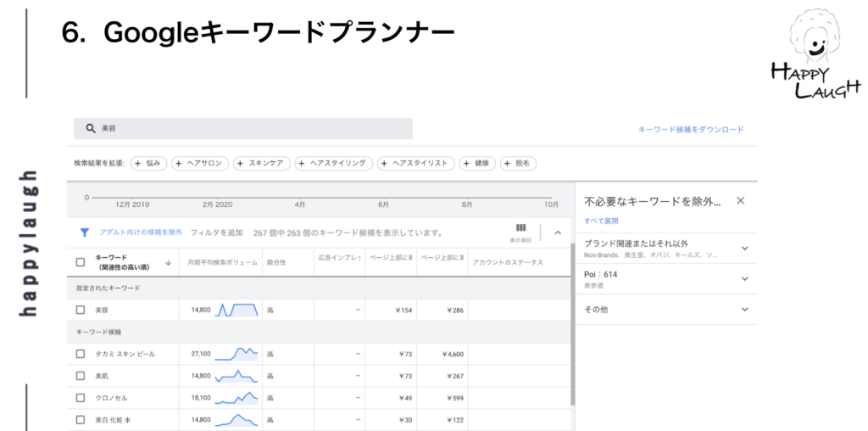
Task: Click フィルタを追加
Action: coord(216,232)
